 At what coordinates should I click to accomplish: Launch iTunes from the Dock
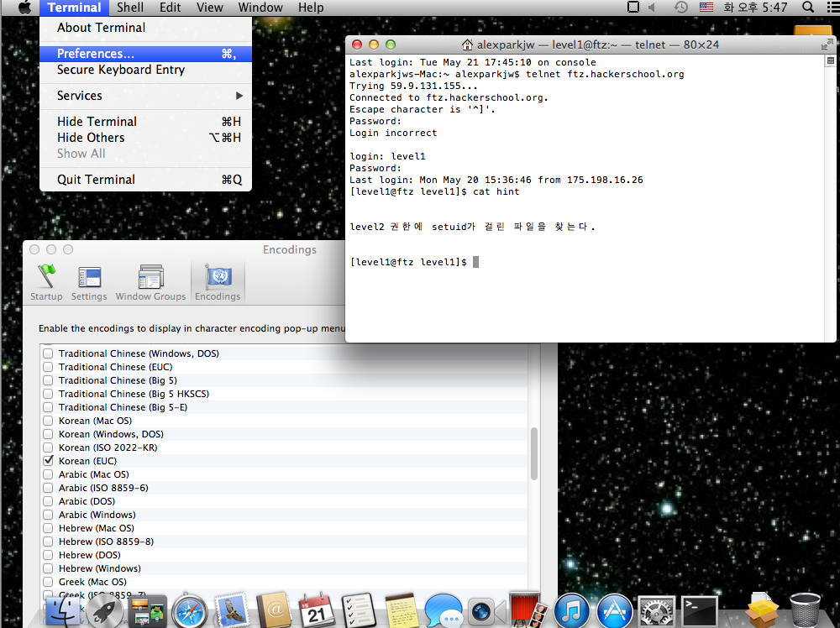pos(572,610)
